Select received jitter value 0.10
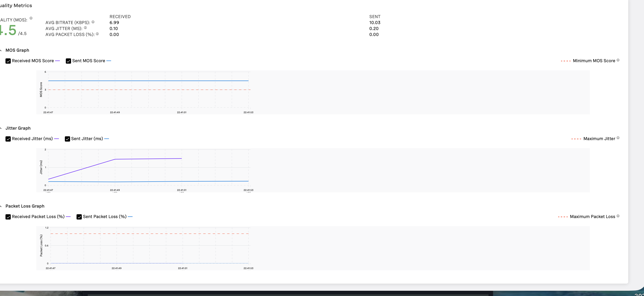The height and width of the screenshot is (296, 644). pos(113,28)
